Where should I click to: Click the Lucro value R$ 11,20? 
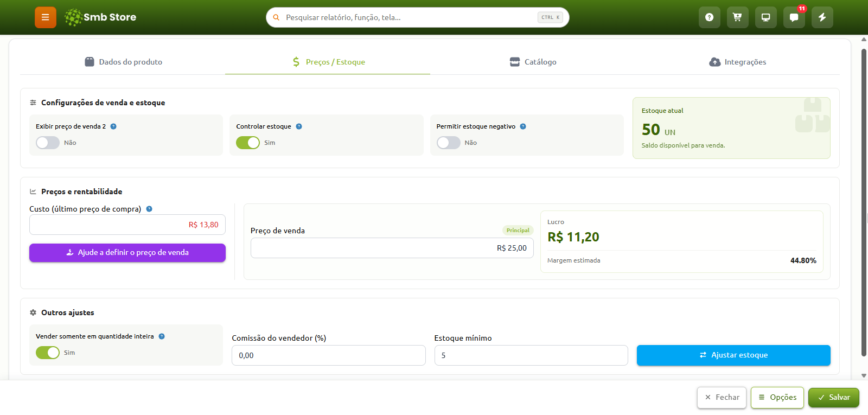[x=573, y=237]
